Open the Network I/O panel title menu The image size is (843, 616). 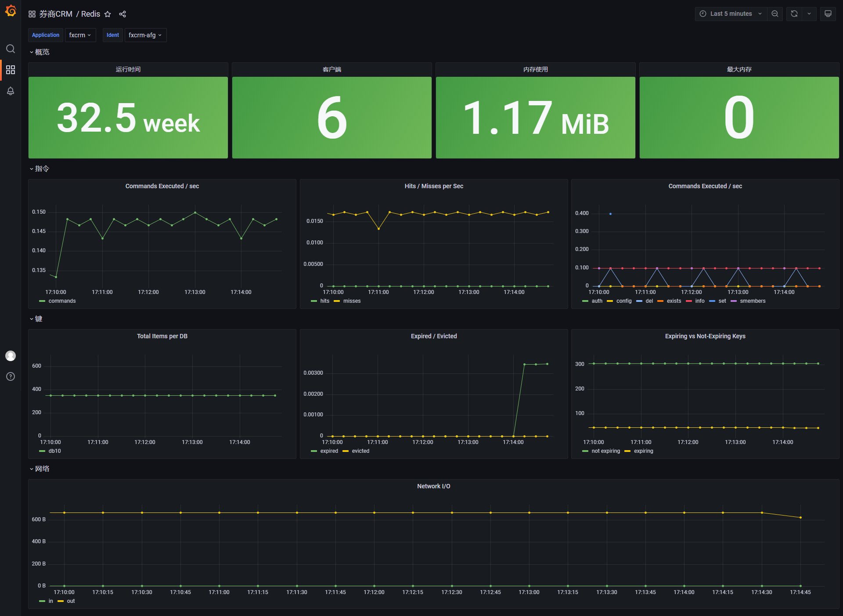click(433, 486)
